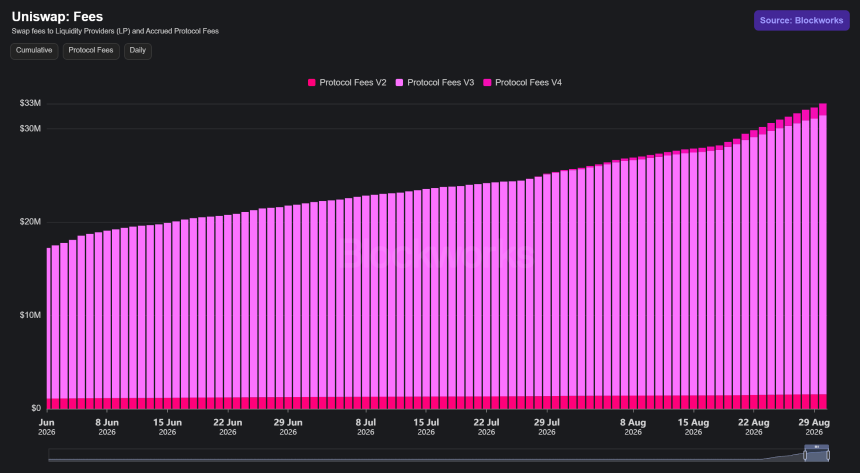Viewport: 860px width, 473px height.
Task: Click the 29 Jul 2026 date label
Action: (547, 427)
